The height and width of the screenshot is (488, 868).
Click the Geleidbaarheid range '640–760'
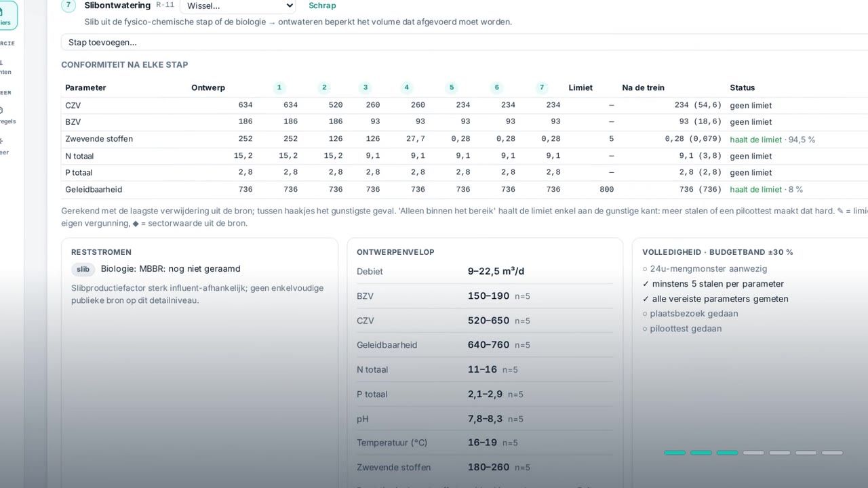(x=488, y=344)
